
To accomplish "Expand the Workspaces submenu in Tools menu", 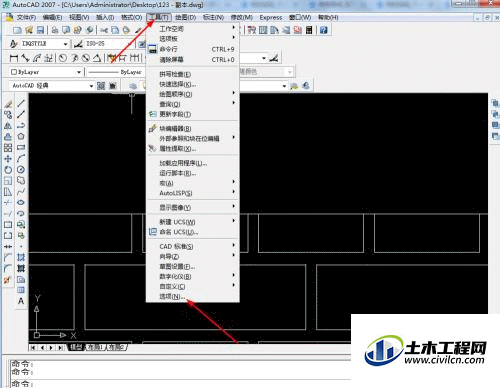I will [192, 29].
